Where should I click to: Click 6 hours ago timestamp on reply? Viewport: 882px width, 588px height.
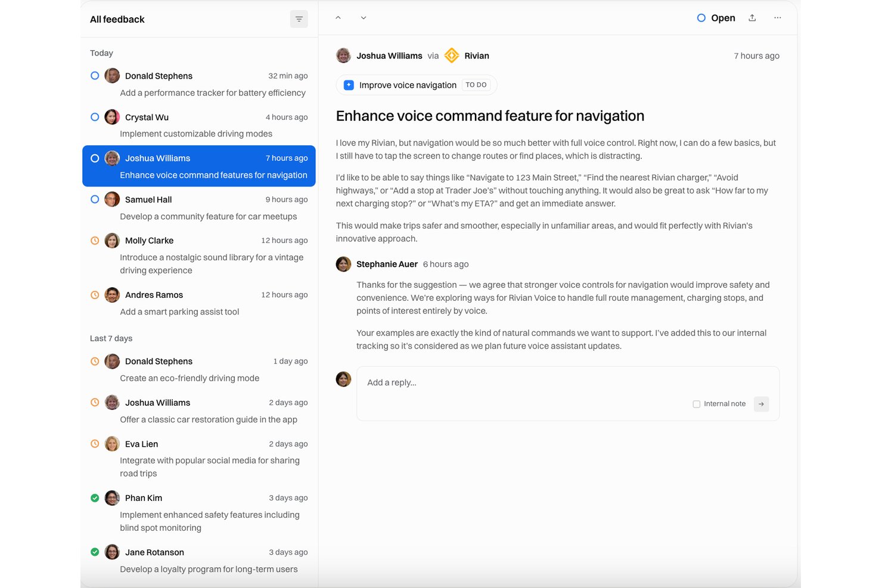446,264
